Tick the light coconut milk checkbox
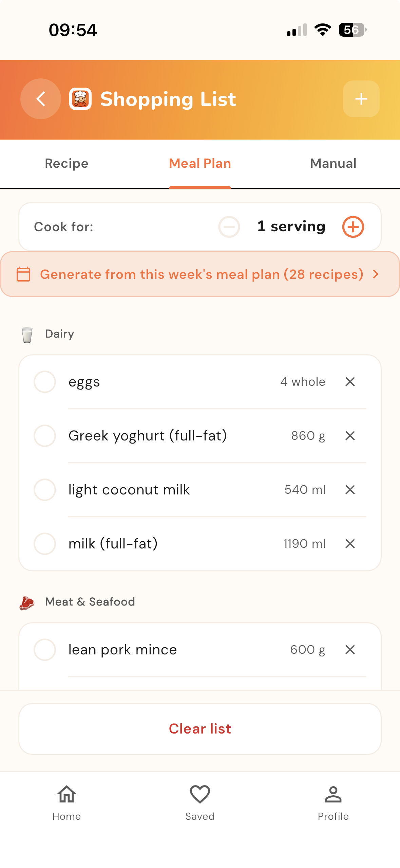This screenshot has width=400, height=868. [x=45, y=490]
